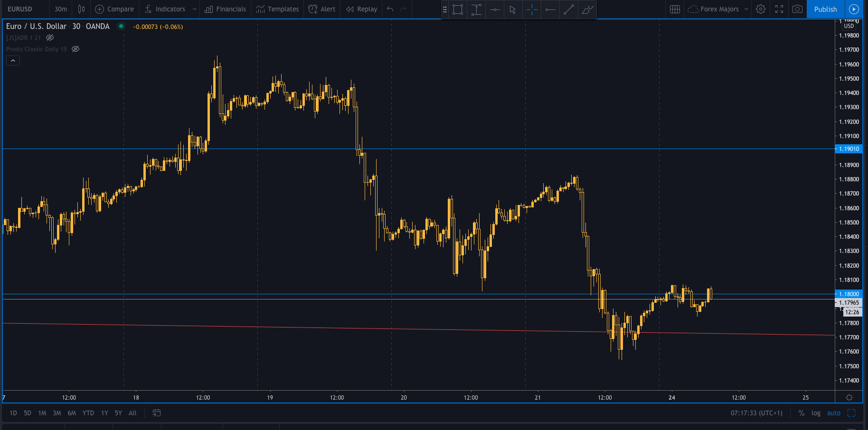Select the 1D time range
Viewport: 868px width, 430px height.
click(x=13, y=413)
